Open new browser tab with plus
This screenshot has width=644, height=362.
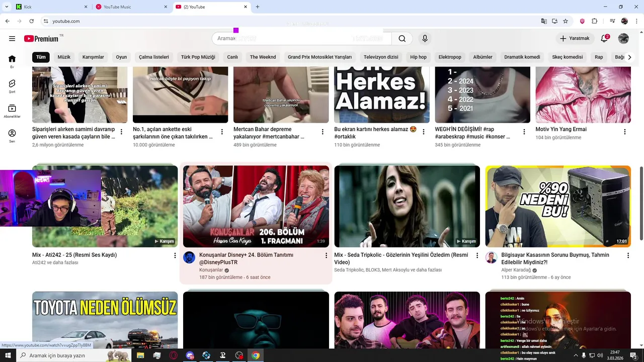(x=258, y=7)
